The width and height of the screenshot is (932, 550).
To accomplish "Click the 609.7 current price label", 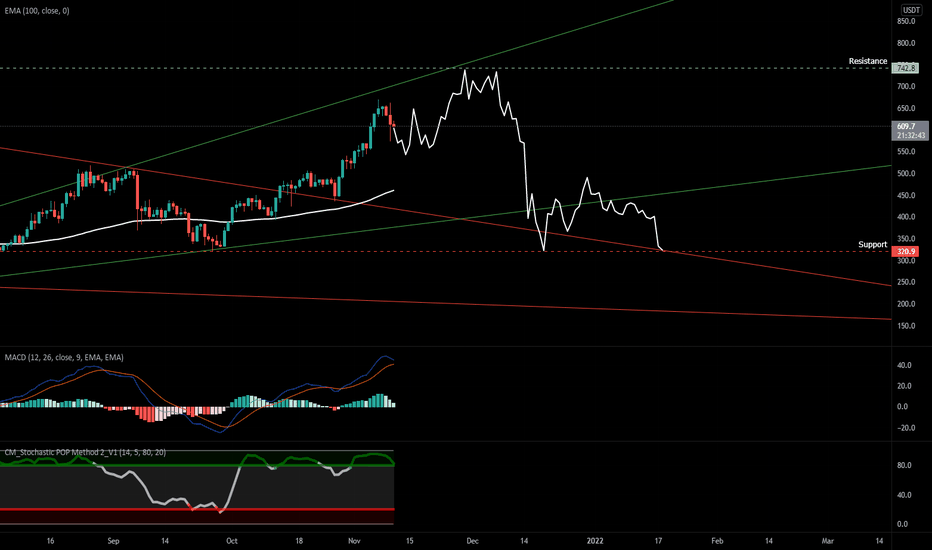I will pyautogui.click(x=906, y=126).
